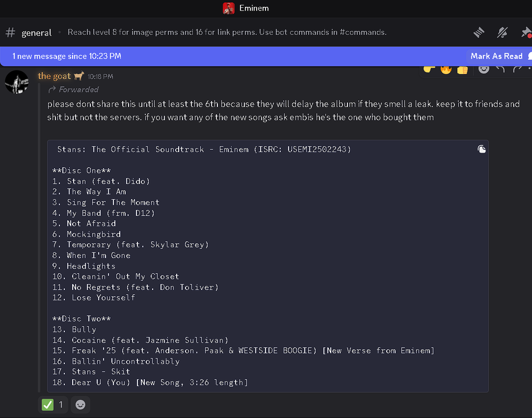Screen dimensions: 532x418
Task: Toggle the green checkmark reaction
Action: 53,404
